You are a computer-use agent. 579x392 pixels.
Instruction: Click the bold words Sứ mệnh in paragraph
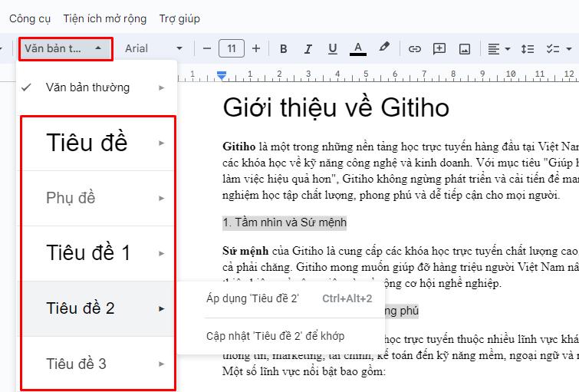tap(245, 251)
